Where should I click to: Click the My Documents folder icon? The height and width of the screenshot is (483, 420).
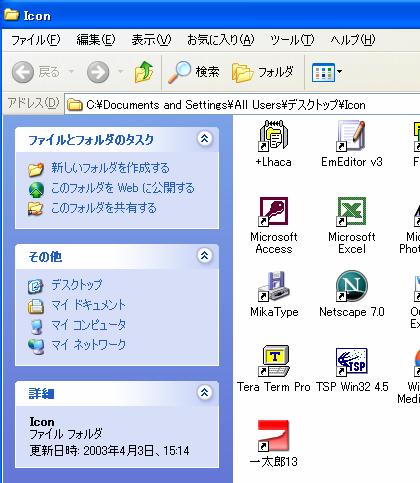coord(36,306)
